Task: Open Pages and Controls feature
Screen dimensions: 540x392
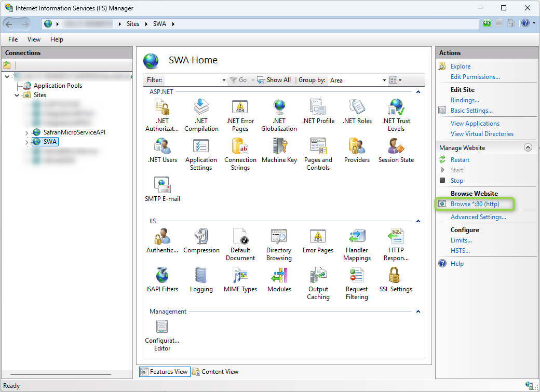Action: tap(318, 154)
